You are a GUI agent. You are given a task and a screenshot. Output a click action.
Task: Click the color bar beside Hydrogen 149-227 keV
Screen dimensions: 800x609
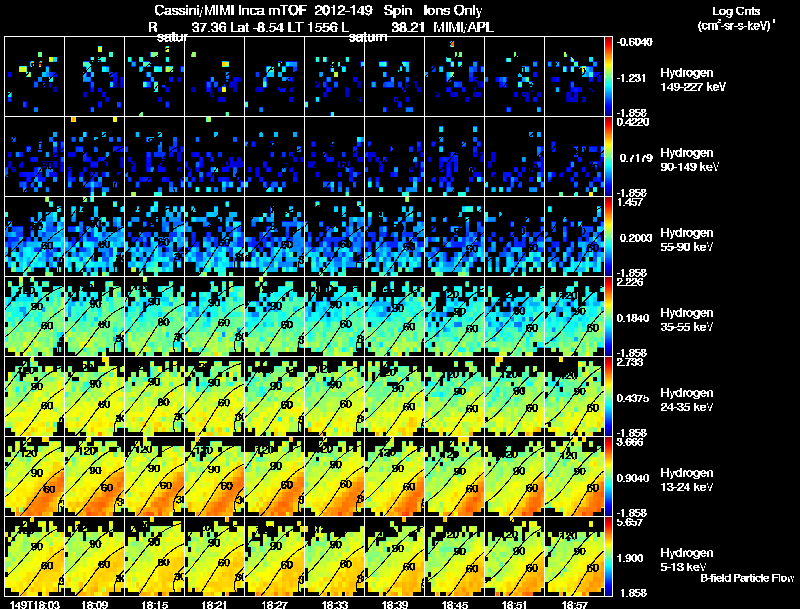608,77
